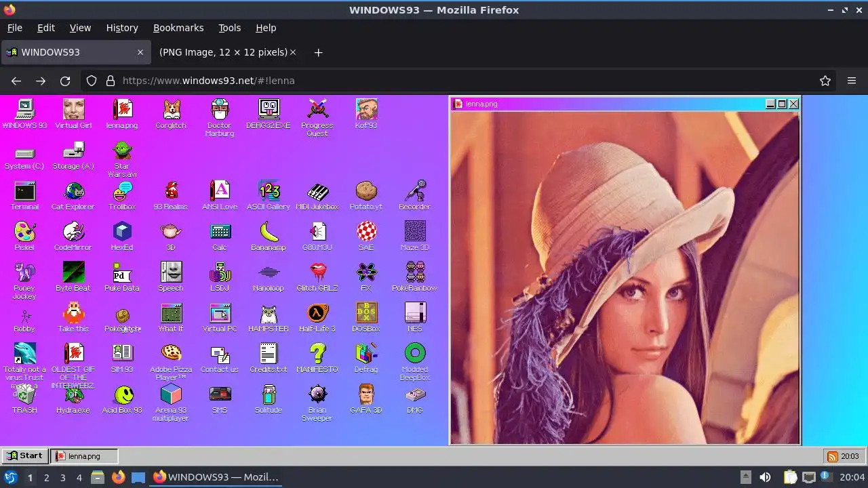Open Brian Sweeper icon
The height and width of the screenshot is (488, 868).
[x=317, y=394]
